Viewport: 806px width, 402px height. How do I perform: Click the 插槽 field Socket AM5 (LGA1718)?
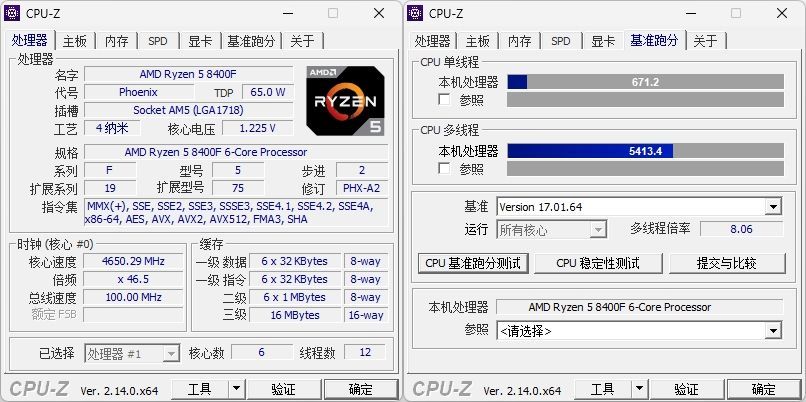coord(189,110)
